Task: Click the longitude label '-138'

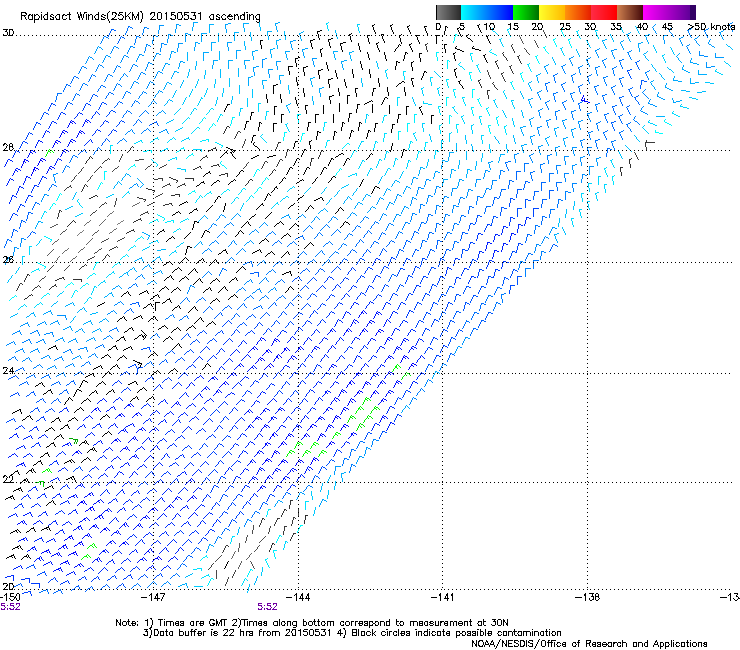Action: 588,597
